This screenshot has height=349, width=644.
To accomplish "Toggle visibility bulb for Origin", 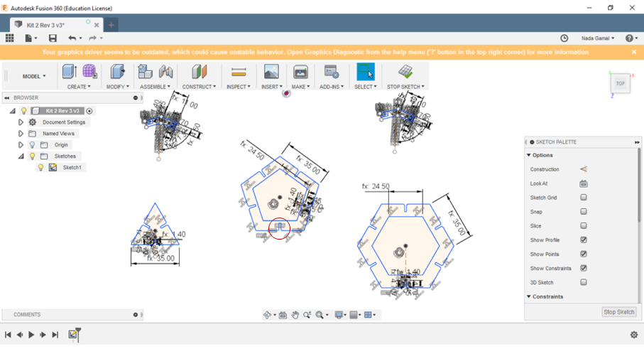I will pyautogui.click(x=32, y=145).
